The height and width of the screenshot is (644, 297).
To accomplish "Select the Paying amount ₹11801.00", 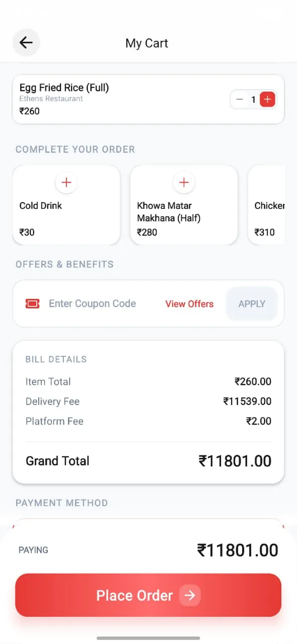I will point(238,549).
